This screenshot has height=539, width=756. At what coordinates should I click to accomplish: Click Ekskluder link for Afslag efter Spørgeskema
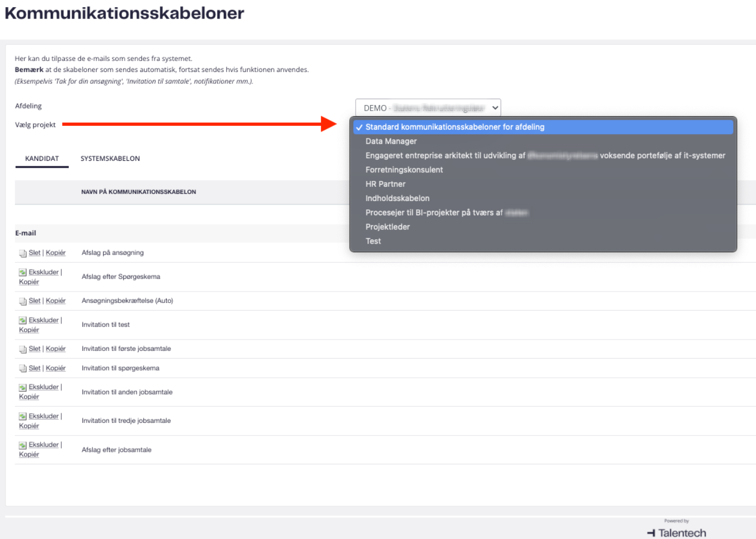coord(44,272)
